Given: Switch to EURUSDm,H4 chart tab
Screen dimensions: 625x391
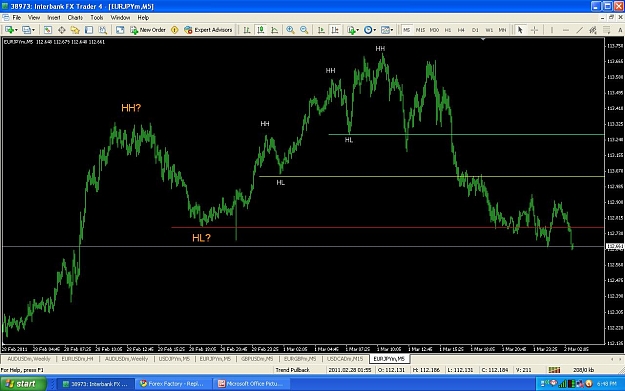Looking at the screenshot, I should [77, 359].
